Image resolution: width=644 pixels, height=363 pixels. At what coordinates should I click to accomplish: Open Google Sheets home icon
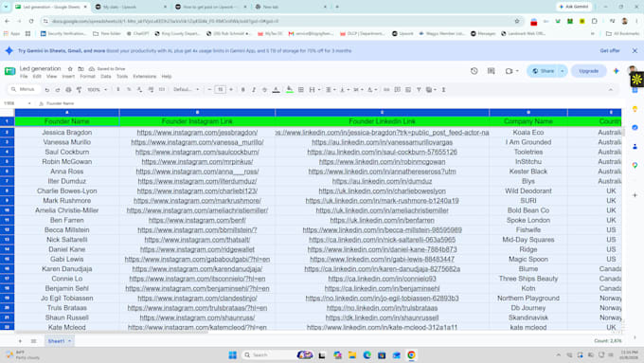[x=9, y=71]
